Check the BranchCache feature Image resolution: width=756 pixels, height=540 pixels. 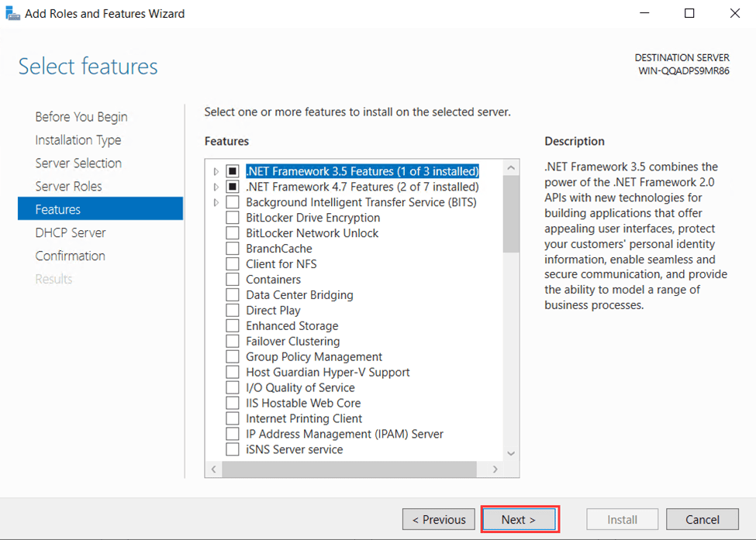coord(231,249)
